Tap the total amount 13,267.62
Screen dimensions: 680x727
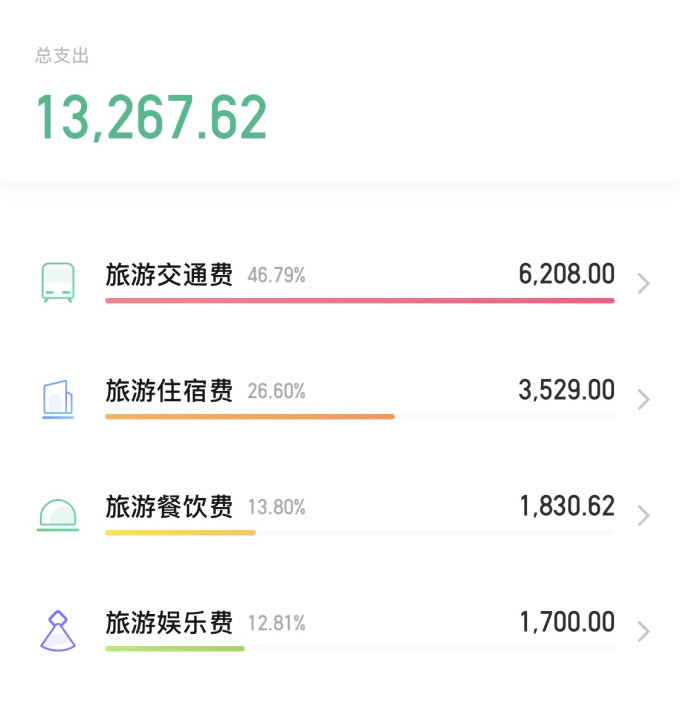pos(152,117)
